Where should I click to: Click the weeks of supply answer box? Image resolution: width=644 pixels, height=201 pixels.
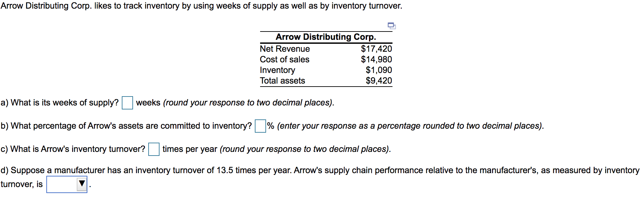(127, 103)
